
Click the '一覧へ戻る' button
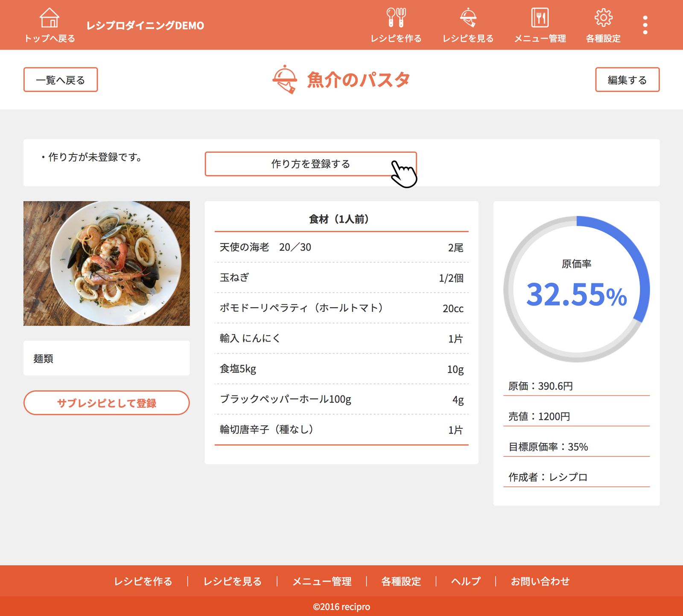pyautogui.click(x=61, y=80)
